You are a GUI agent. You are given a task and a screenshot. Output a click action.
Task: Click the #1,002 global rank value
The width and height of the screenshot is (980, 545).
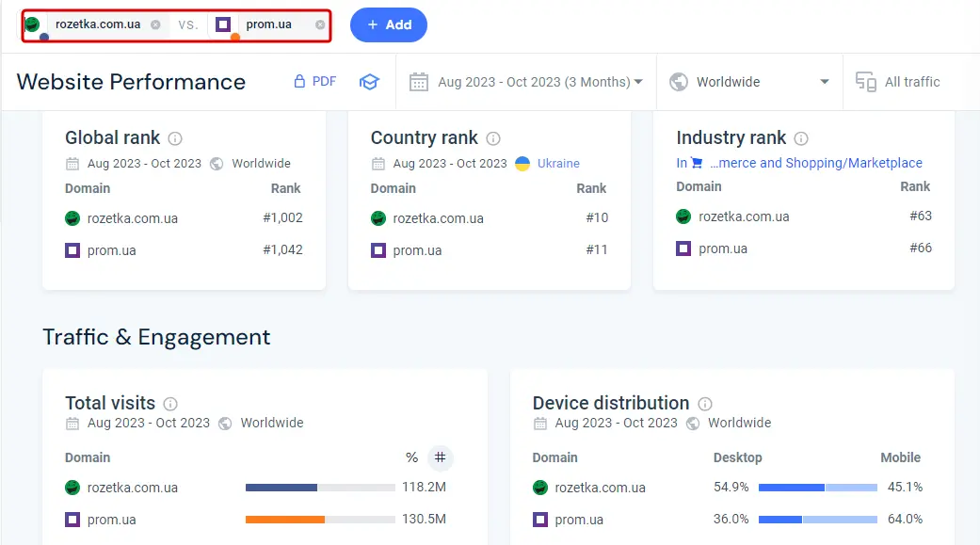pyautogui.click(x=282, y=217)
